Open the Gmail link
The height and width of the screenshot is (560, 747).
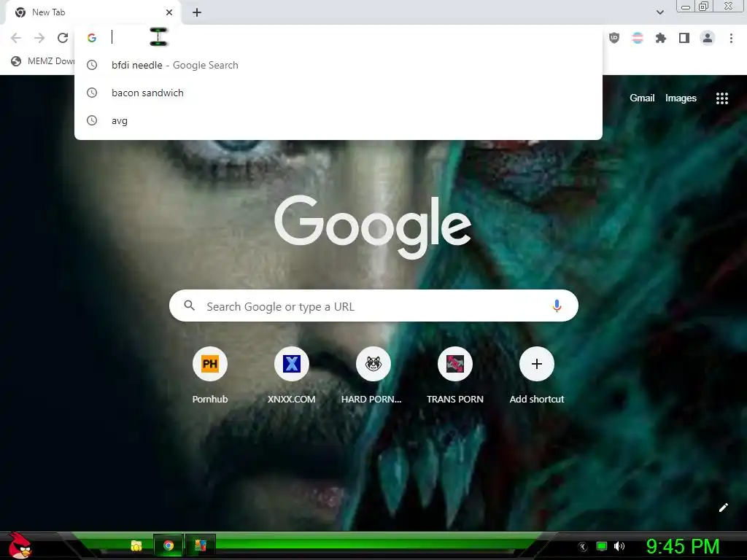pos(642,98)
